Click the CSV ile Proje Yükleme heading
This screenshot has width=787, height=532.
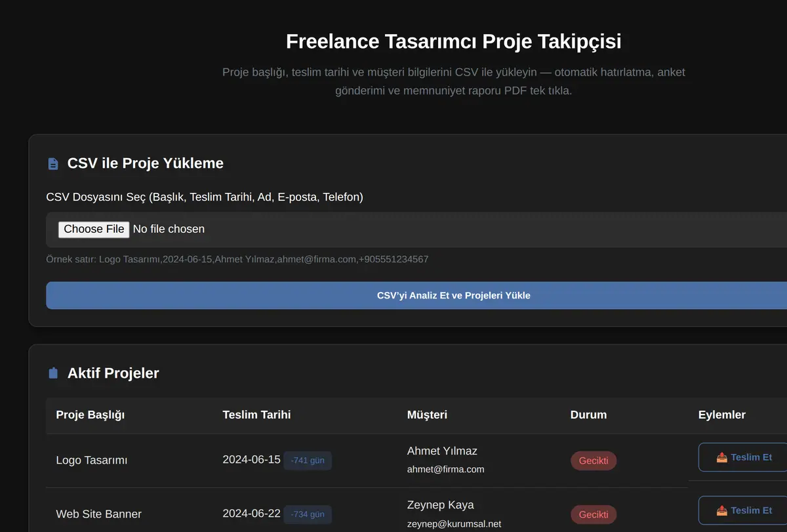[145, 163]
